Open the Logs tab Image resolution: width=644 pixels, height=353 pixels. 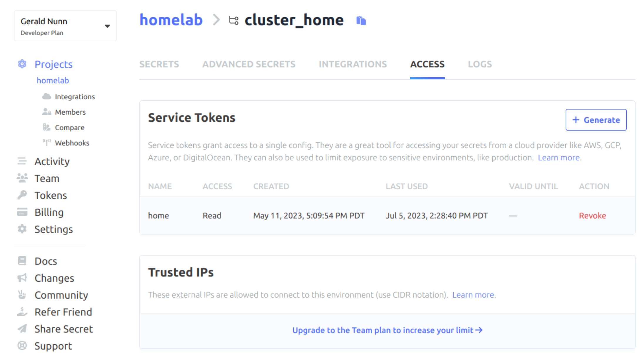point(479,64)
